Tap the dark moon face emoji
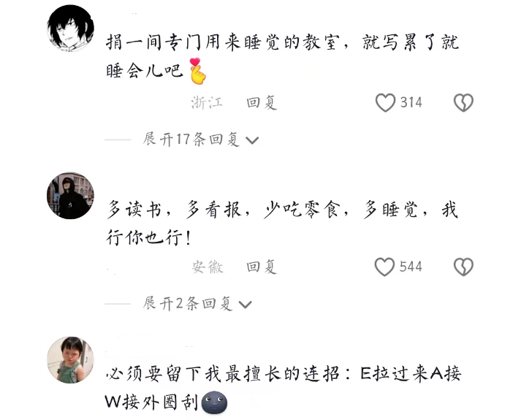This screenshot has width=521, height=420. tap(214, 402)
